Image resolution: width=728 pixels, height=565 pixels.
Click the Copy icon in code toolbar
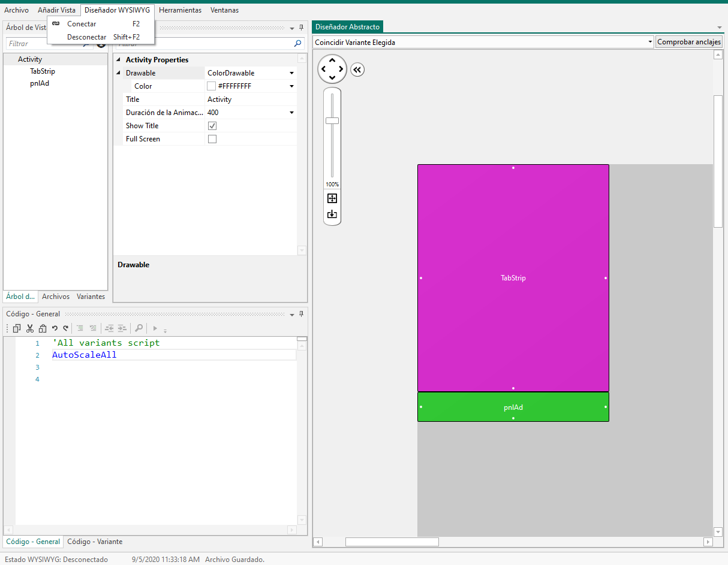(x=17, y=328)
